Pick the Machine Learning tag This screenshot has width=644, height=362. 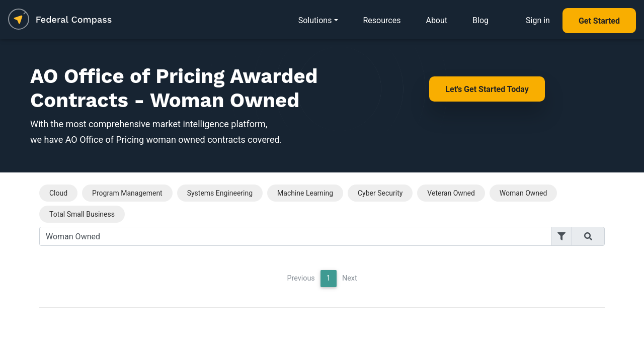[305, 193]
